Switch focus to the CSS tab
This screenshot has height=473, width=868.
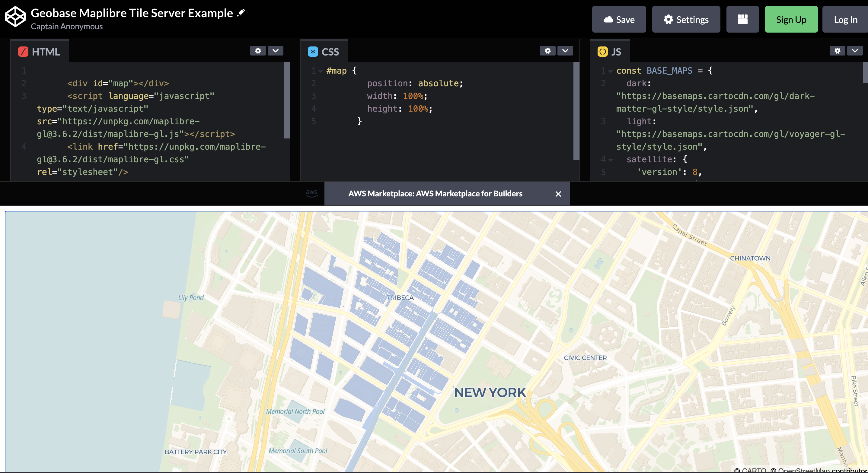[330, 52]
